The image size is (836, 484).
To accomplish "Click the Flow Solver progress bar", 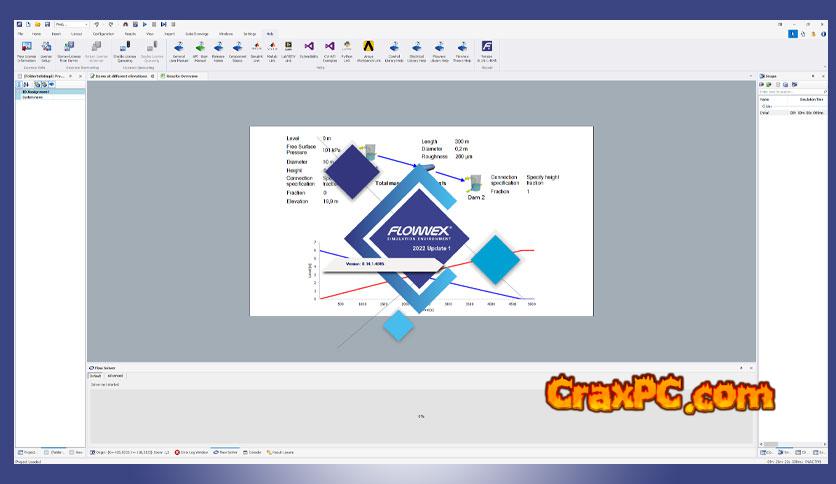I will click(421, 416).
